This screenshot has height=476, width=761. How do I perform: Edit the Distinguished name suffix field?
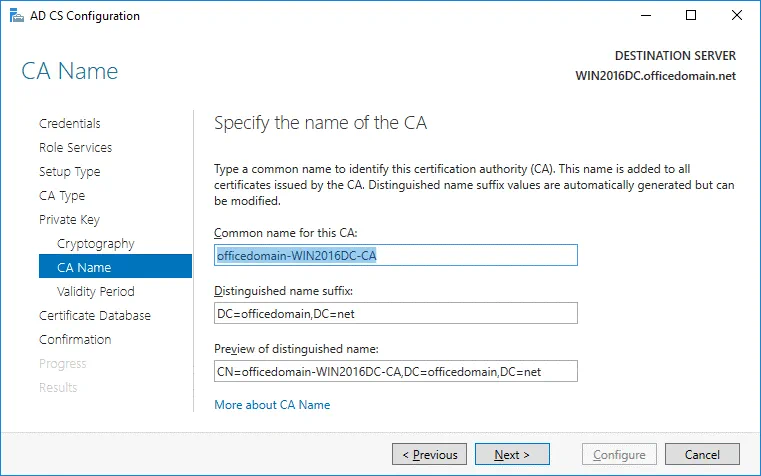[396, 313]
